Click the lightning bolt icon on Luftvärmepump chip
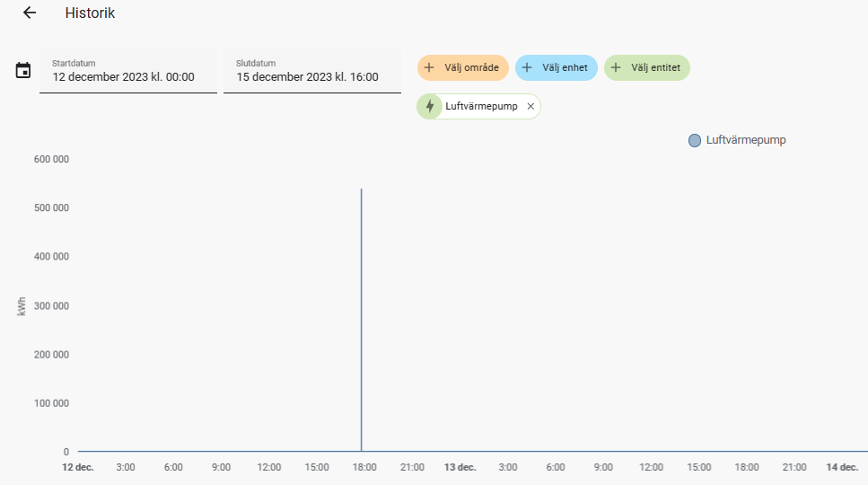This screenshot has height=485, width=868. [430, 106]
